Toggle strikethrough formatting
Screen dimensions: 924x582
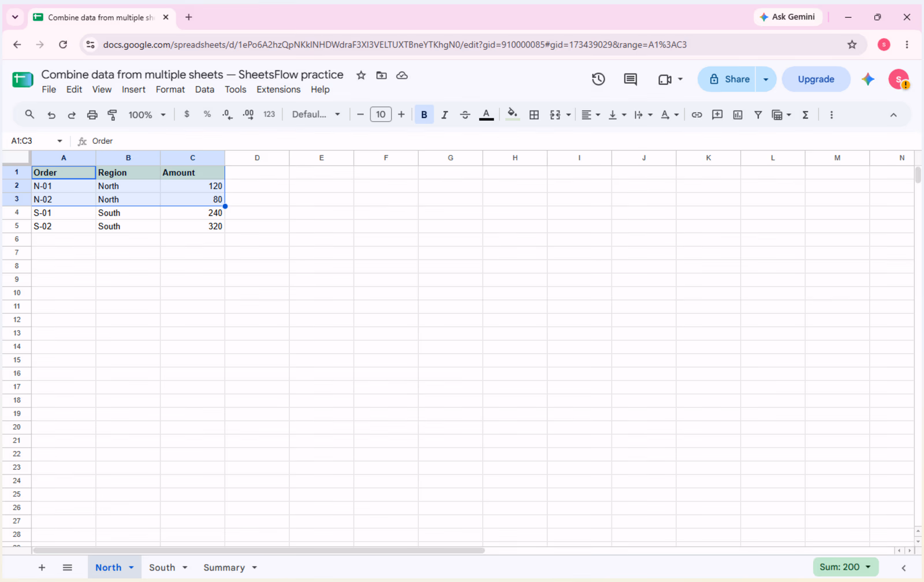(465, 114)
